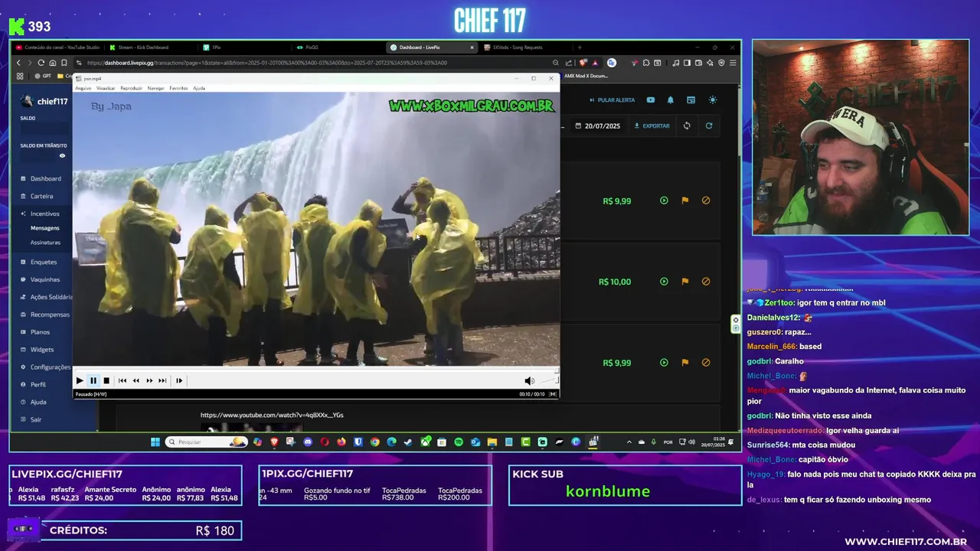Click the layout panel icon in LivePix header
Screen dimensions: 980x551
tap(691, 100)
